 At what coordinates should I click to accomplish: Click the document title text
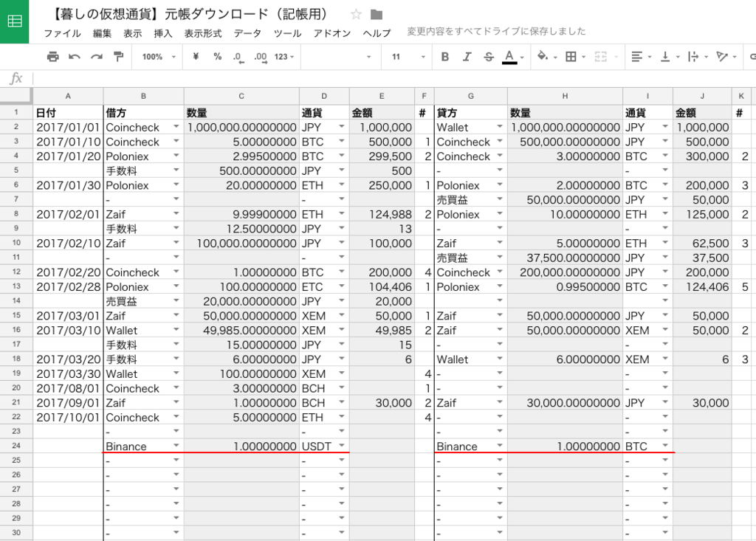190,15
